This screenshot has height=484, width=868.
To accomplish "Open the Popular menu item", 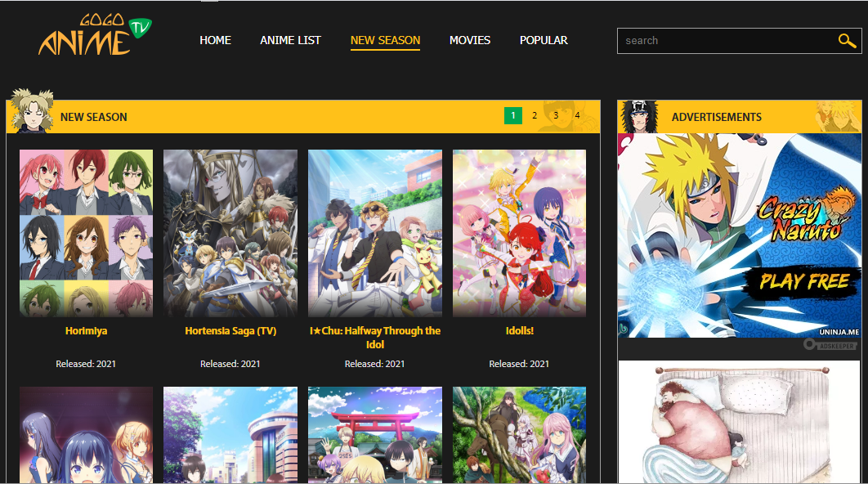I will [x=544, y=40].
